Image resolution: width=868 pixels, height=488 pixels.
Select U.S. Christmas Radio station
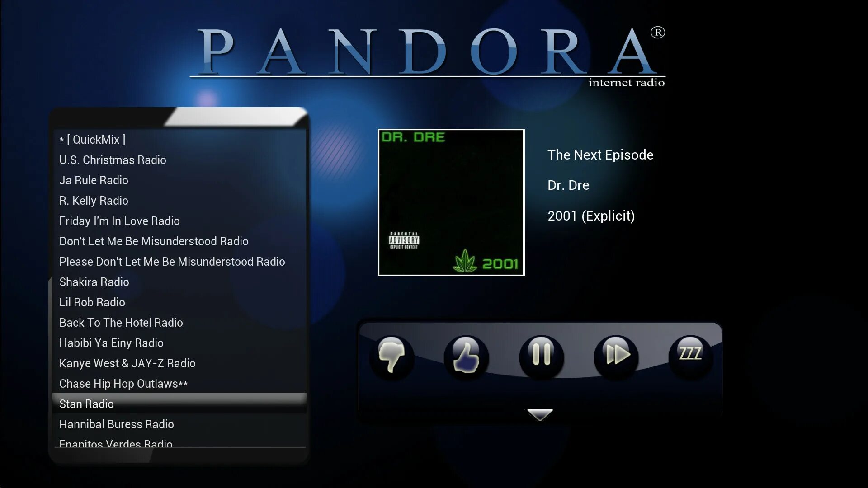[112, 160]
